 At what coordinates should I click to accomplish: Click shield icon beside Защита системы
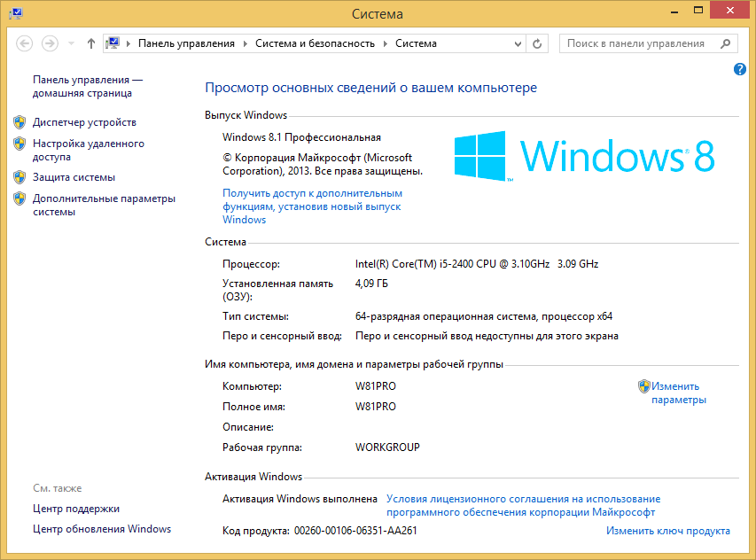(x=19, y=177)
